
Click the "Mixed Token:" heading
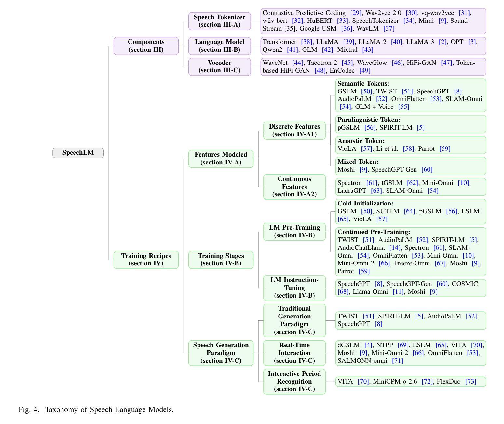coord(358,162)
